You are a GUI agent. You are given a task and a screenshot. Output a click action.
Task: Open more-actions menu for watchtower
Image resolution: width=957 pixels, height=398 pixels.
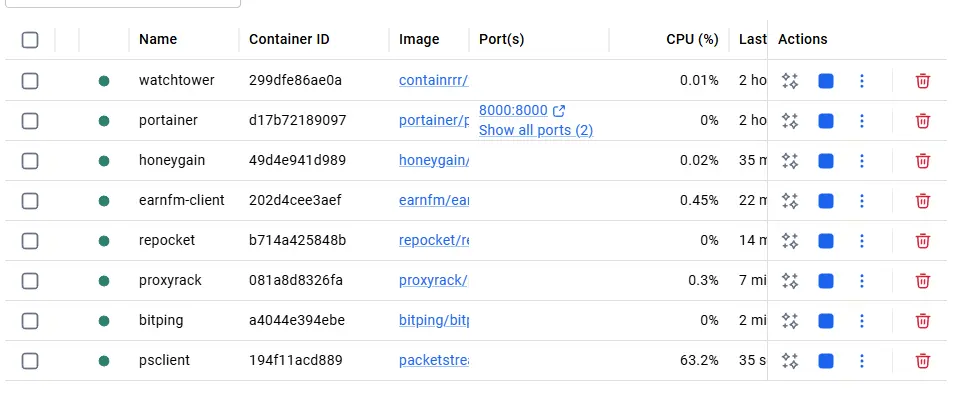pos(862,81)
